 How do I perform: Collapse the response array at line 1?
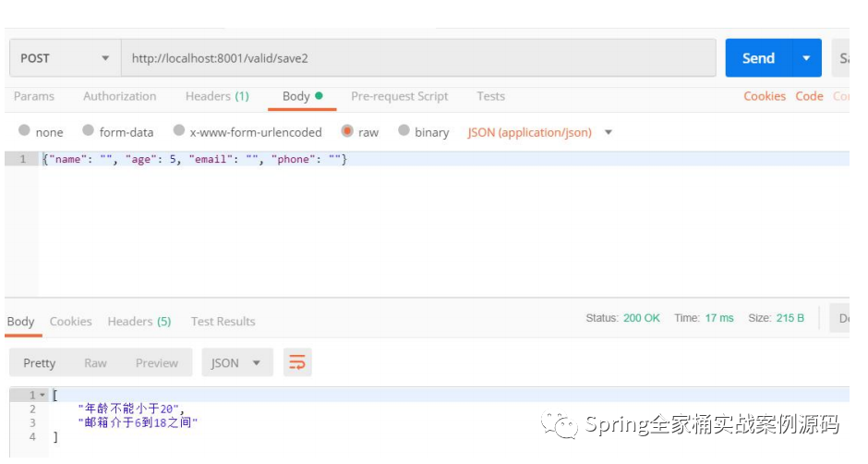(x=42, y=396)
